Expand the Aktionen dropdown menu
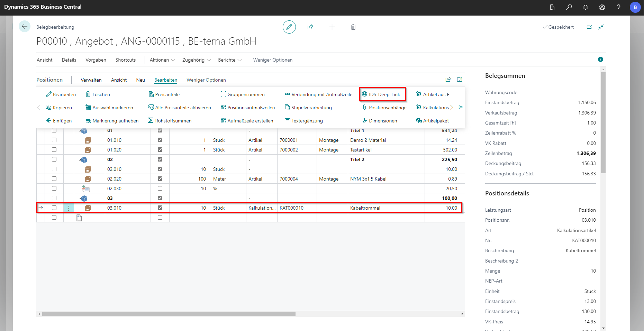644x331 pixels. point(162,60)
